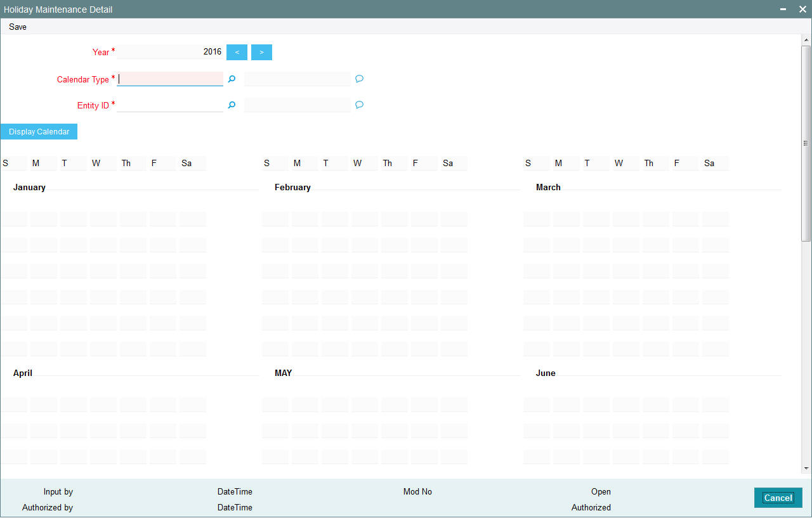Click the June month heading

point(546,373)
